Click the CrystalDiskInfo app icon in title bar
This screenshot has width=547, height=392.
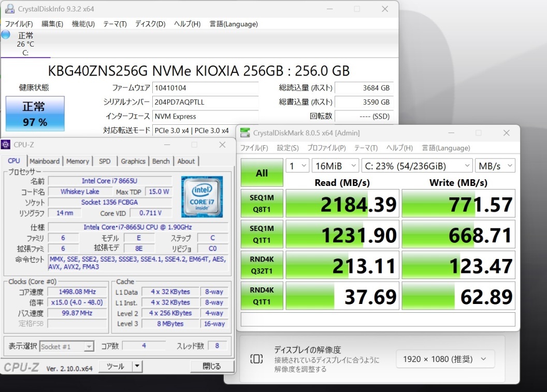[9, 9]
